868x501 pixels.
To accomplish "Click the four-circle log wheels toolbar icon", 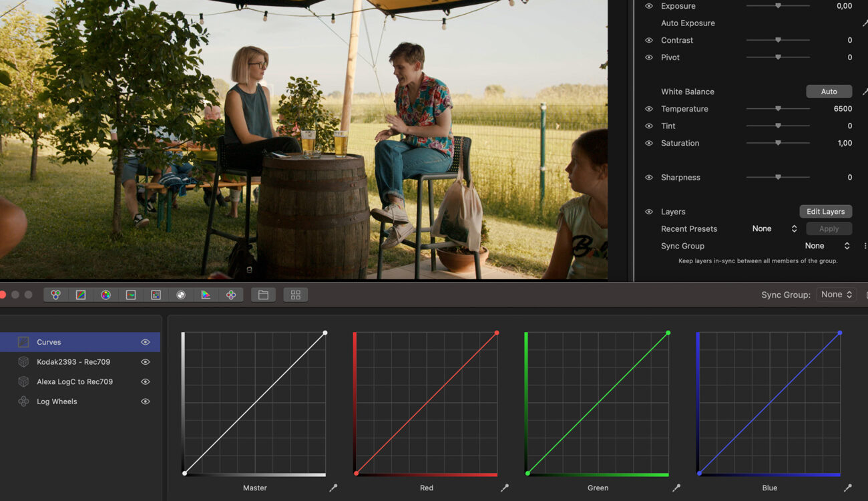I will pyautogui.click(x=231, y=295).
